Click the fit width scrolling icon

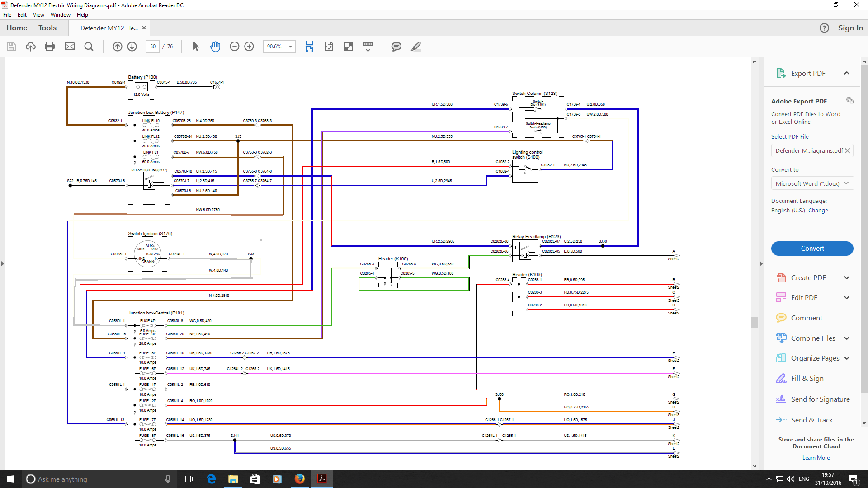[309, 47]
